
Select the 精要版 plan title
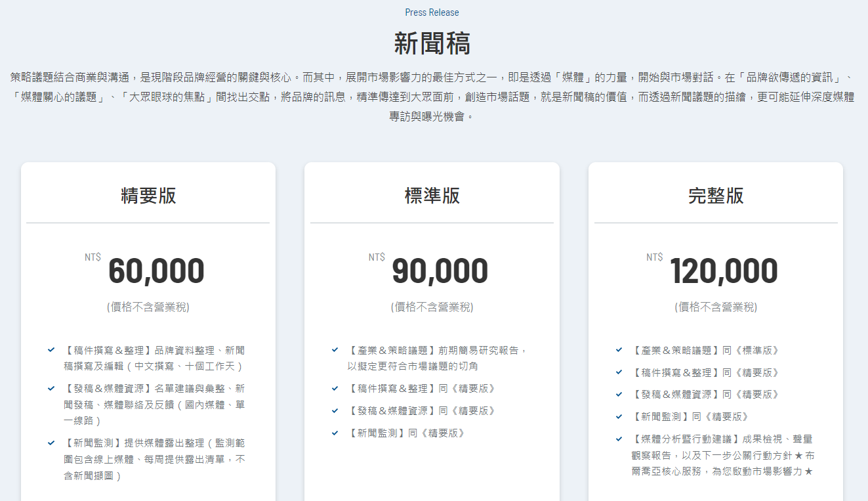coord(148,196)
